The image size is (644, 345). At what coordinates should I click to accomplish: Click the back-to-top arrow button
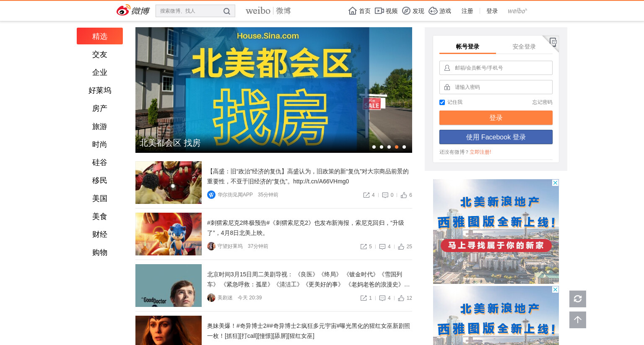578,320
